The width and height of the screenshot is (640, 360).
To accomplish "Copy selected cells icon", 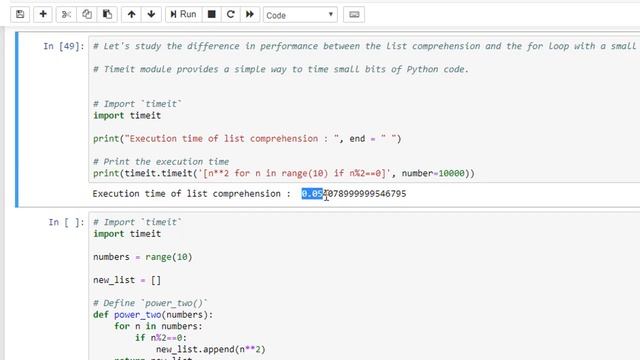I will pyautogui.click(x=87, y=15).
